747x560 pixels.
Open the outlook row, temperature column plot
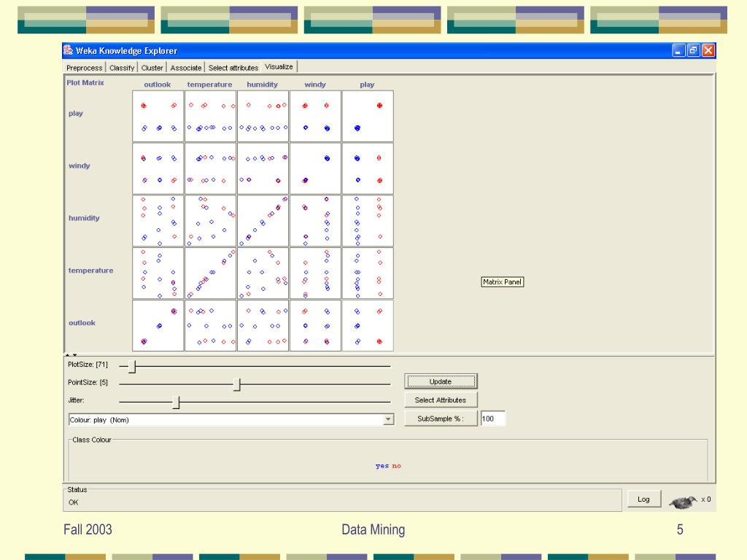coord(211,326)
